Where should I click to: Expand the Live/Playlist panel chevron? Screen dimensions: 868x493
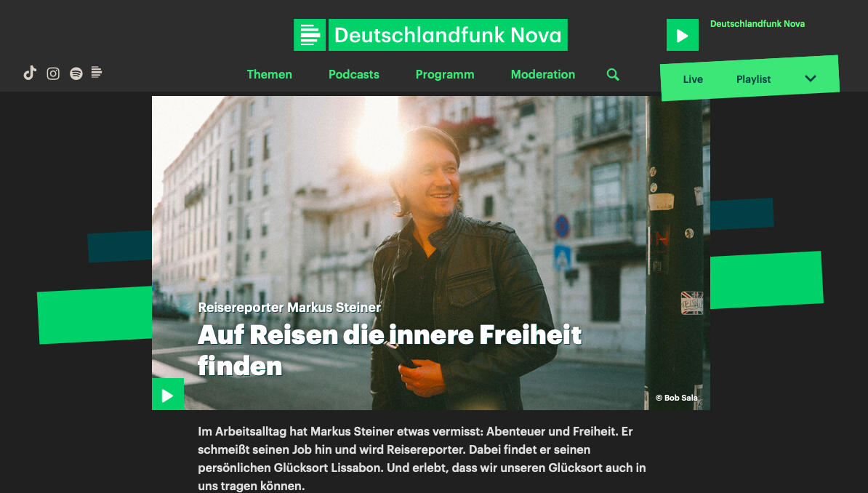click(x=811, y=79)
